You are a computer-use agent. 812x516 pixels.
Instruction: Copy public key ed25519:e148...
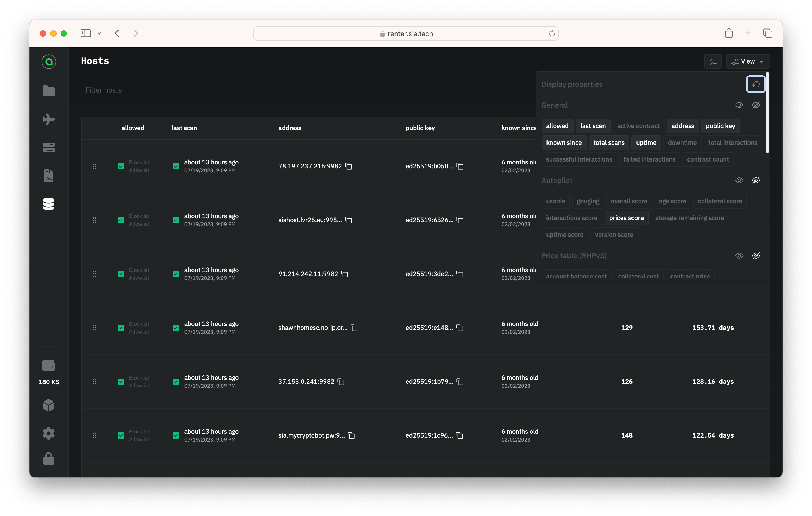(460, 328)
